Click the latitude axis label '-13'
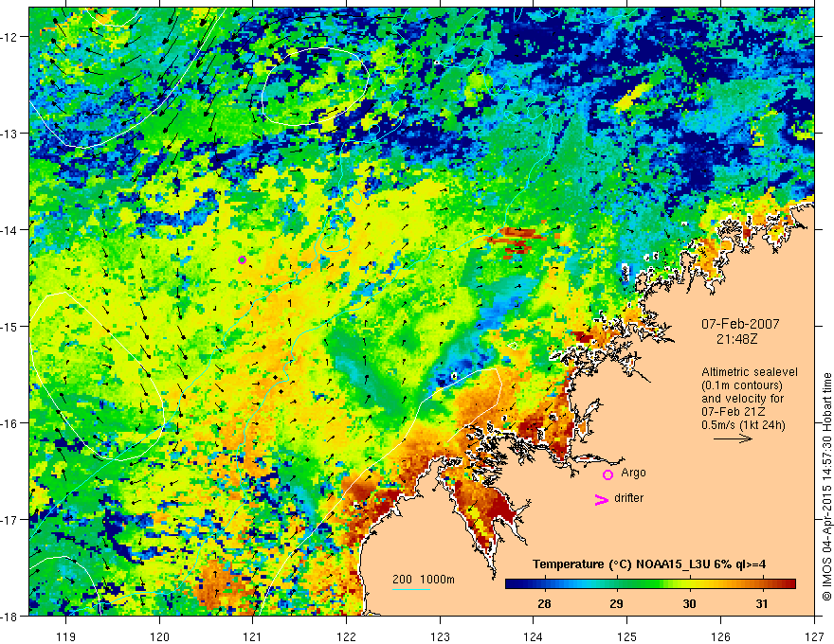 pos(10,134)
